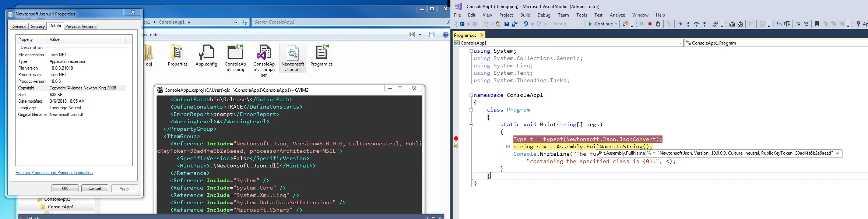Collapse the using directives outlining block

[471, 51]
